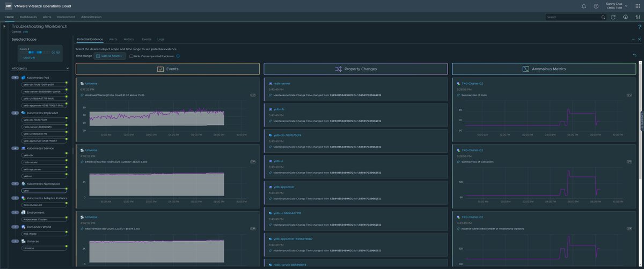The image size is (644, 269).
Task: Open the apps grid launcher
Action: click(638, 6)
